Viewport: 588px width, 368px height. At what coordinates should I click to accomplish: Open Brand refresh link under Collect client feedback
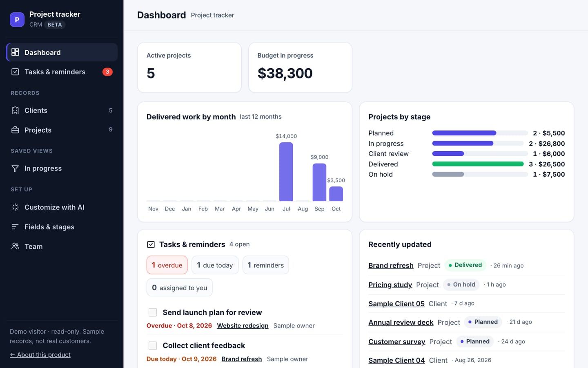(242, 359)
